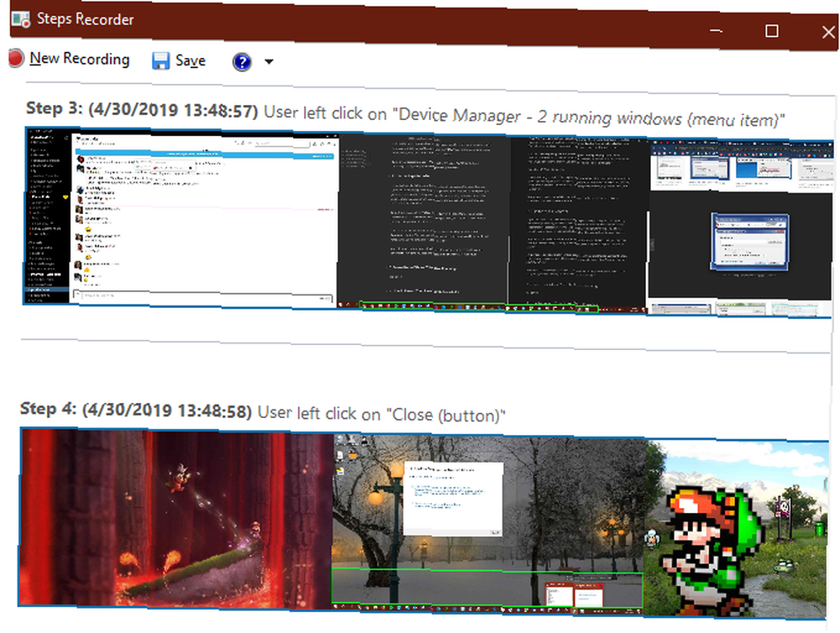Open the Step 4 screenshot thumbnail
The width and height of the screenshot is (840, 633).
click(x=423, y=523)
